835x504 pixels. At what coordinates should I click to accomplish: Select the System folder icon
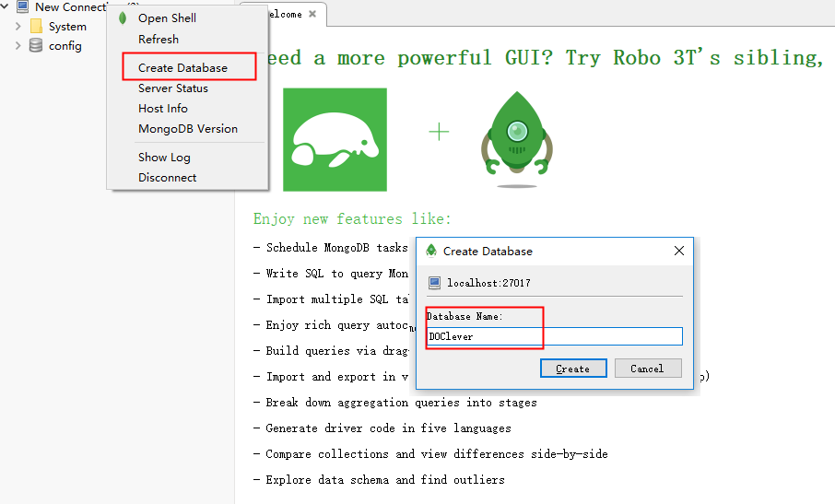pyautogui.click(x=36, y=26)
